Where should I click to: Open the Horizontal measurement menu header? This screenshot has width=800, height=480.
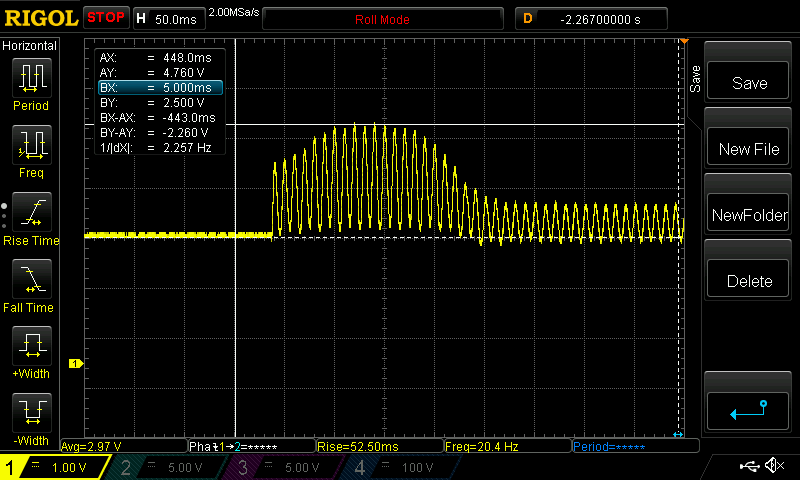pos(30,46)
